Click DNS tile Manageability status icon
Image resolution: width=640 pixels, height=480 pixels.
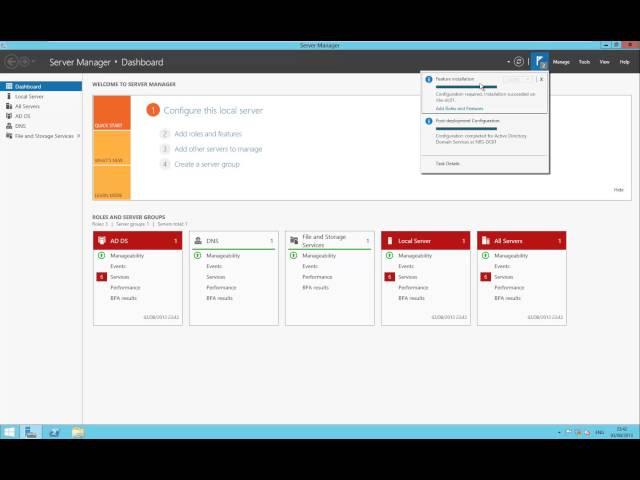[198, 256]
